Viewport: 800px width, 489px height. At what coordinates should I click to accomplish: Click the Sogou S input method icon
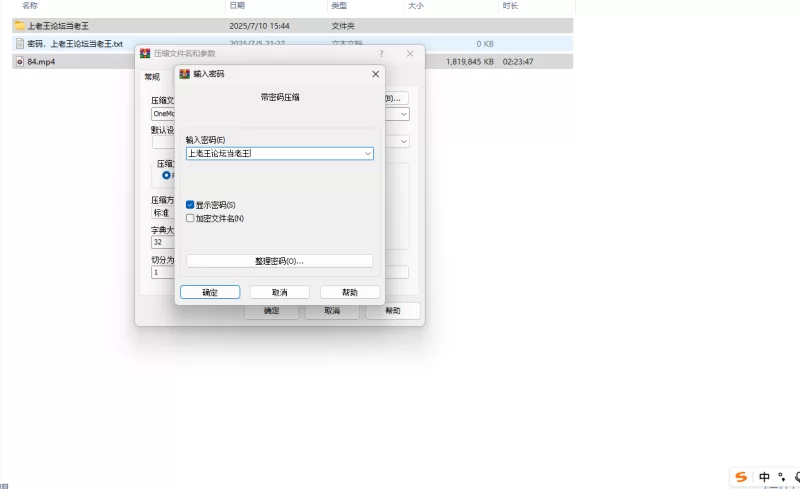741,477
